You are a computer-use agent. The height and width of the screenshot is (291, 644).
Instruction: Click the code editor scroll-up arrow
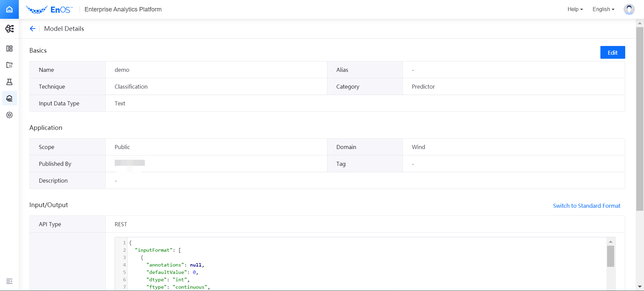click(610, 242)
